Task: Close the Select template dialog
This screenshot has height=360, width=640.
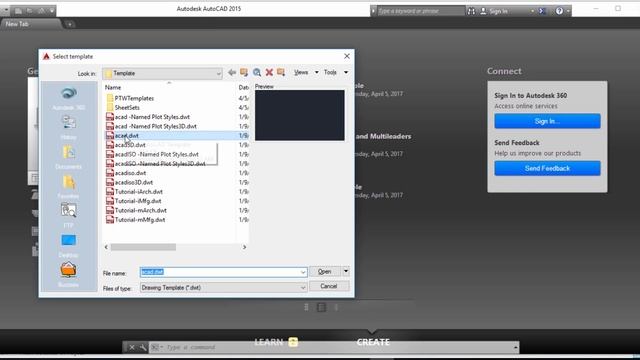Action: coord(347,56)
